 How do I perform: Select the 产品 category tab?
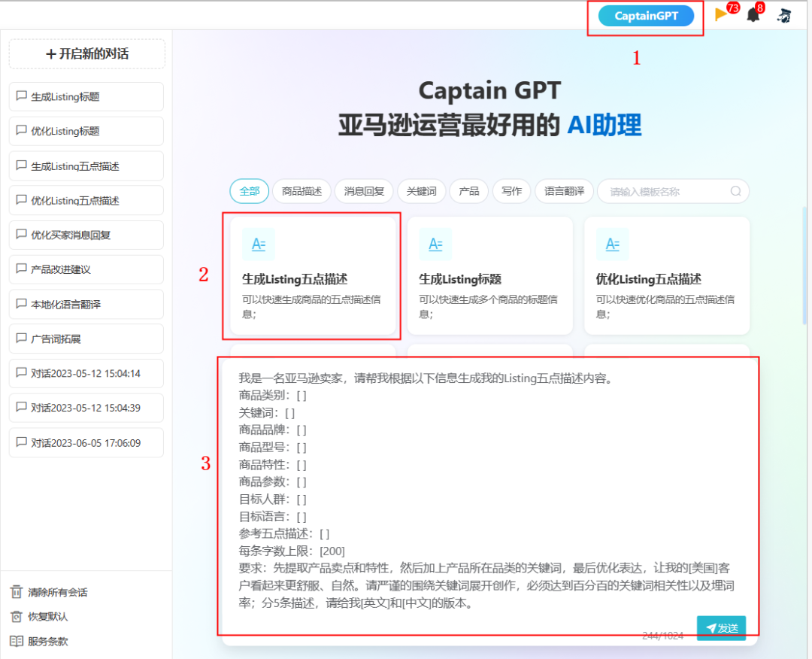[x=469, y=191]
